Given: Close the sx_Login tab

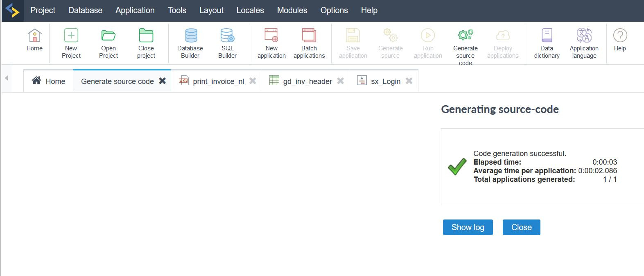Looking at the screenshot, I should tap(409, 81).
